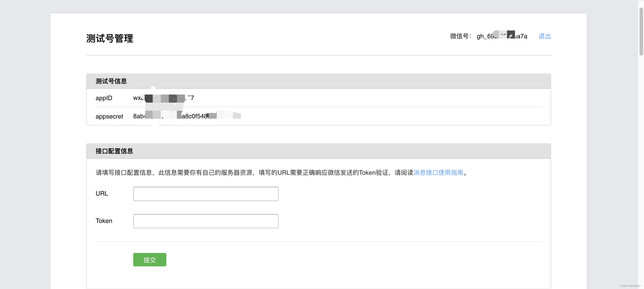
Task: Click the appID label
Action: pos(104,98)
